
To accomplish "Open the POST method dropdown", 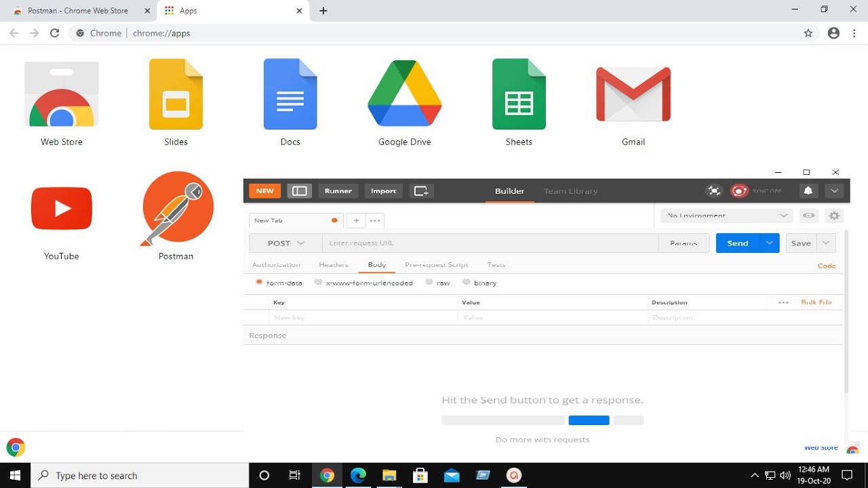I will click(x=285, y=243).
